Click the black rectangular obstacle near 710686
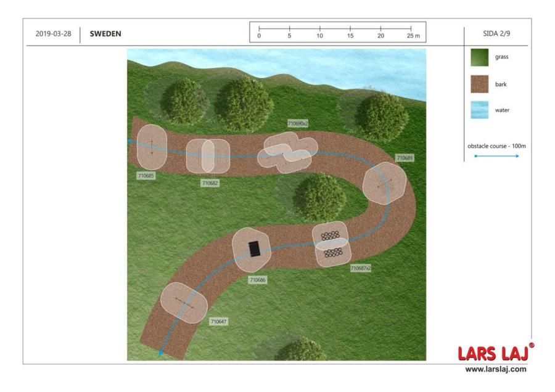Screen dimensions: 555x392 (x=254, y=248)
